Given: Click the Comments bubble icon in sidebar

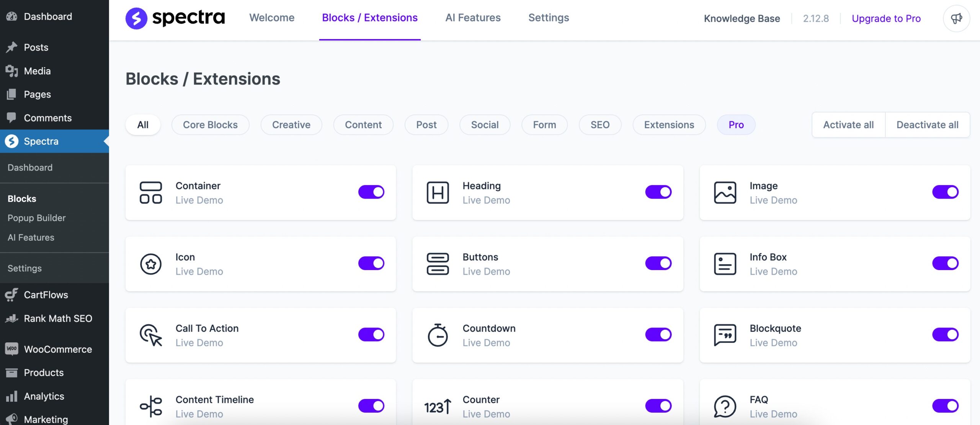Looking at the screenshot, I should [11, 118].
